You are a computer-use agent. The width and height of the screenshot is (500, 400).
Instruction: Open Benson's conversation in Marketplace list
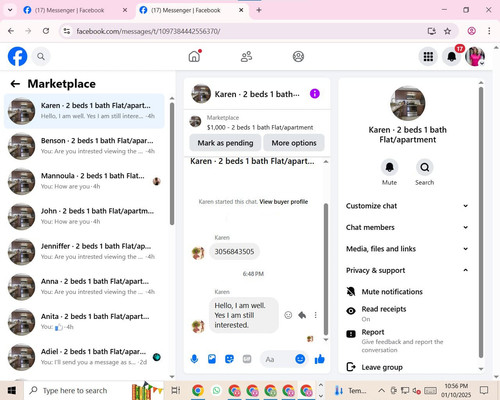pyautogui.click(x=84, y=146)
